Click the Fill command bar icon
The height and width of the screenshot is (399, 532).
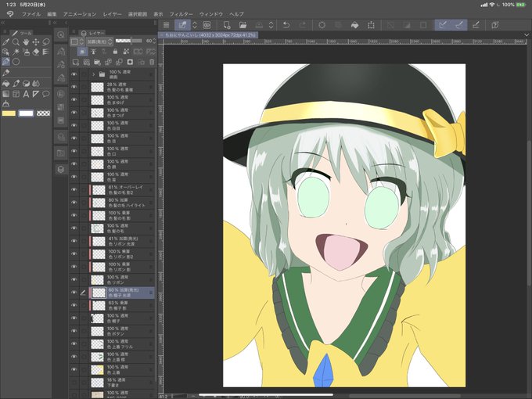(354, 25)
